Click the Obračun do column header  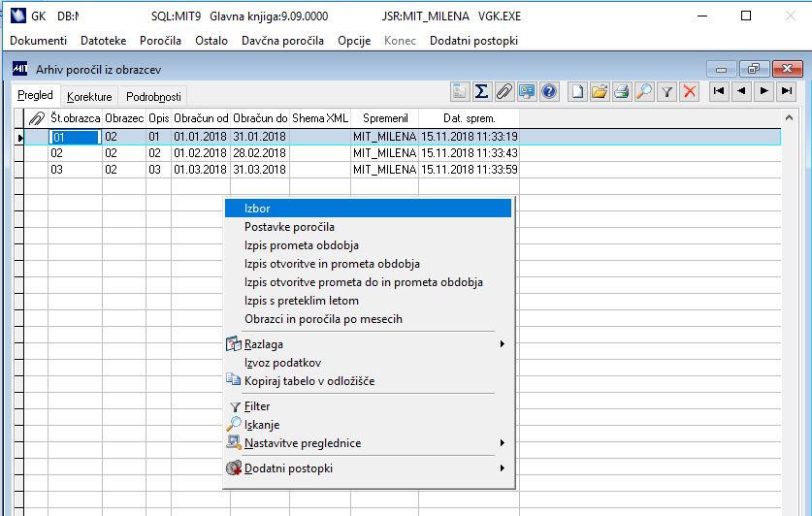tap(260, 118)
